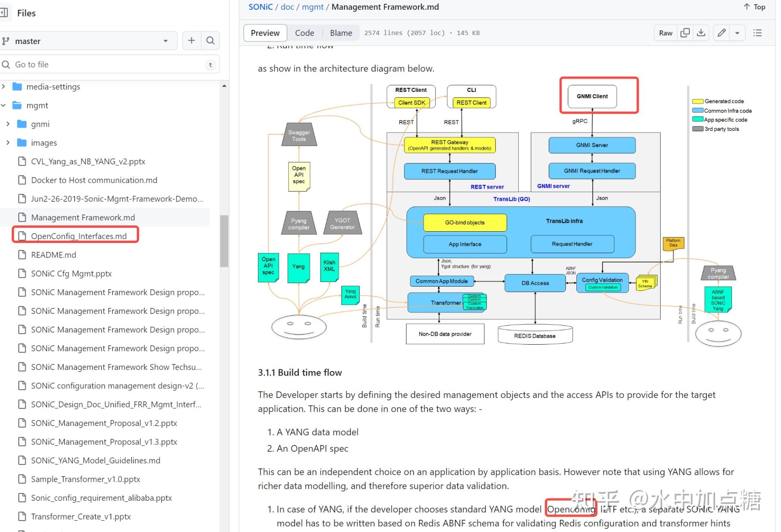Screen dimensions: 781x532
Task: Click the add file plus icon
Action: pos(192,41)
